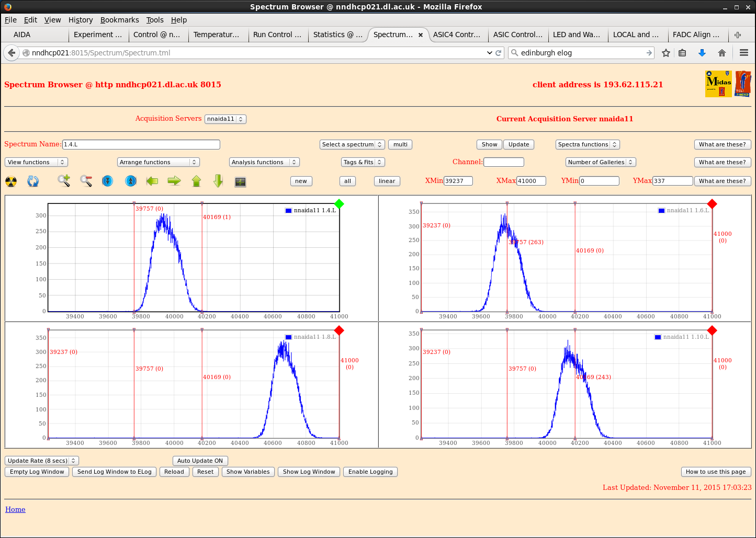This screenshot has height=538, width=756.
Task: Click the green up arrow icon
Action: 196,181
